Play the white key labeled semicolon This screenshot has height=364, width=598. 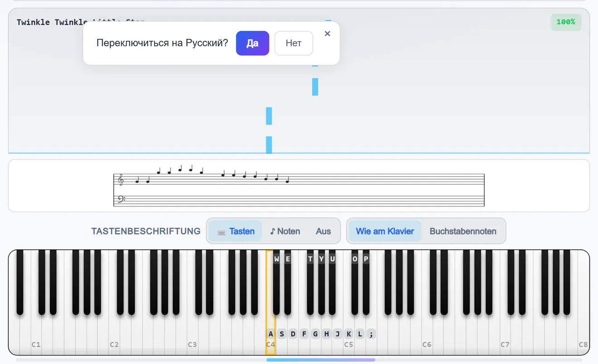pyautogui.click(x=371, y=335)
